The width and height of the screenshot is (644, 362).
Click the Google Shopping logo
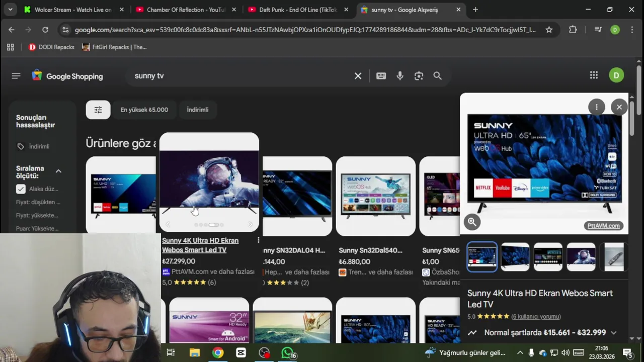(67, 76)
